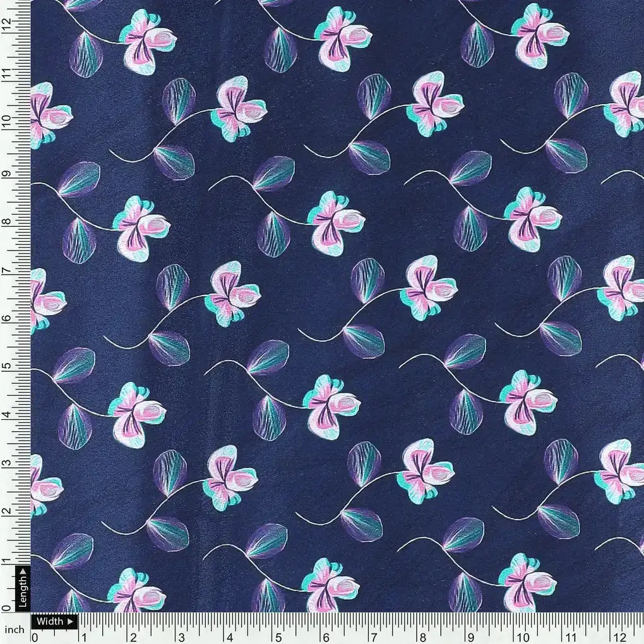Select the 11 mark on the width ruler
Image resolution: width=644 pixels, height=644 pixels.
(x=571, y=637)
